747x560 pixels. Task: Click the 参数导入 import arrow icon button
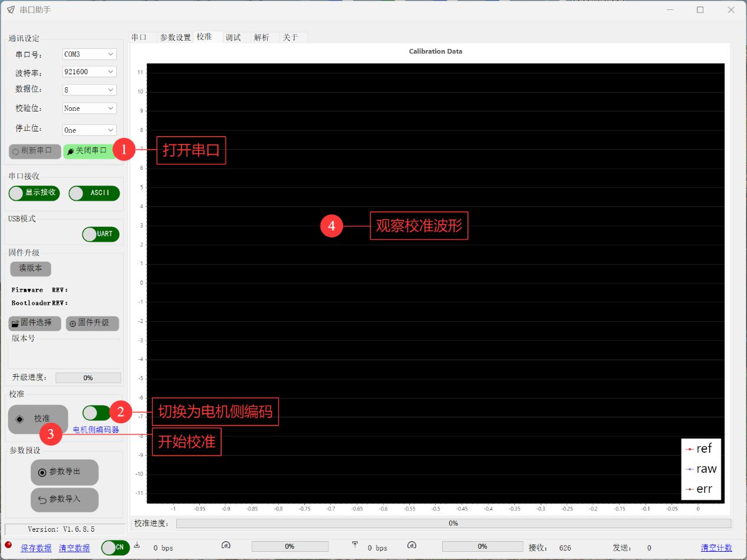64,499
